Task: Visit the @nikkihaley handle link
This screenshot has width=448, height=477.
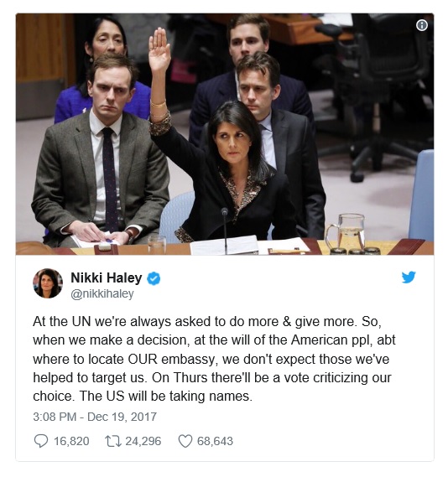Action: point(102,294)
